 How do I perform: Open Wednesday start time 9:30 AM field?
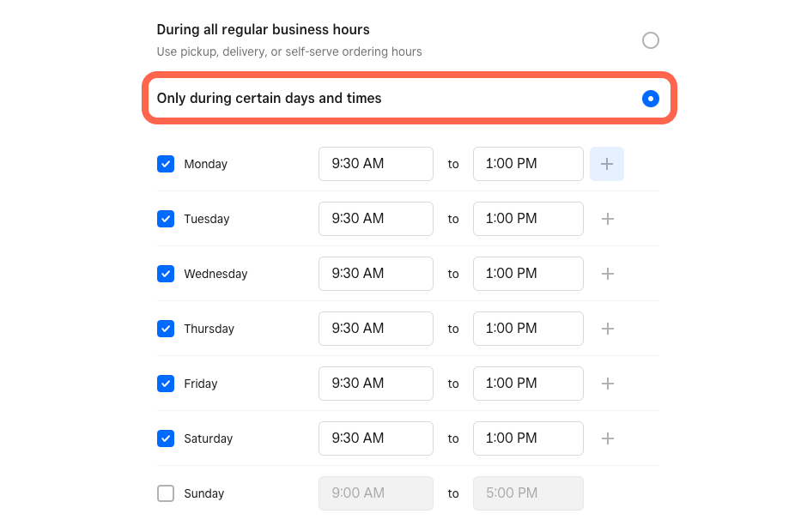pos(376,274)
